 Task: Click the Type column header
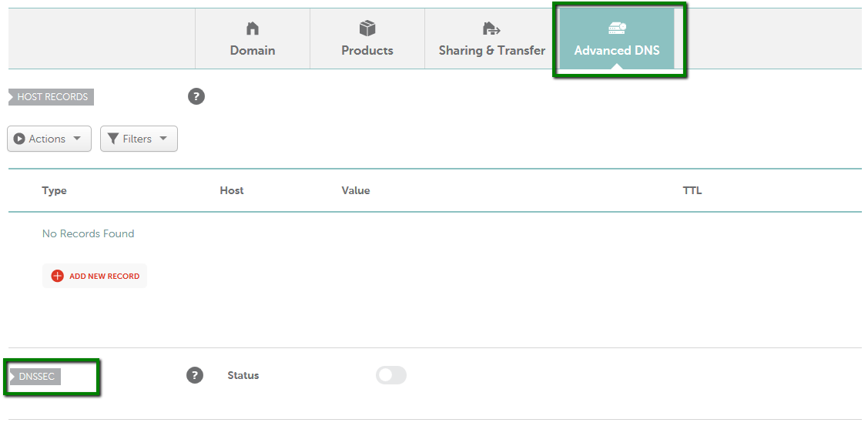[x=54, y=190]
